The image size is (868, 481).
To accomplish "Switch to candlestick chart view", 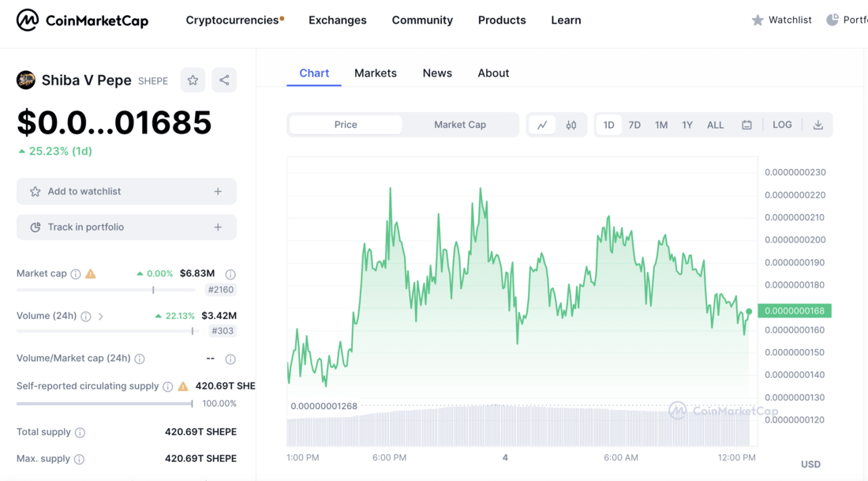I will pyautogui.click(x=571, y=125).
